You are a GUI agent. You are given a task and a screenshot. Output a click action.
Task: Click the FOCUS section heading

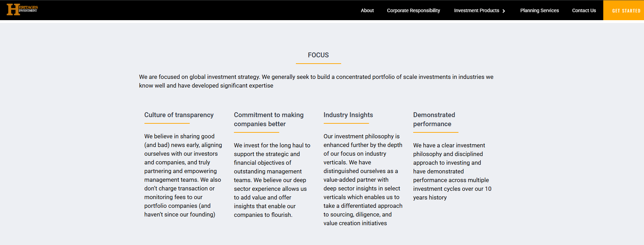pos(318,55)
